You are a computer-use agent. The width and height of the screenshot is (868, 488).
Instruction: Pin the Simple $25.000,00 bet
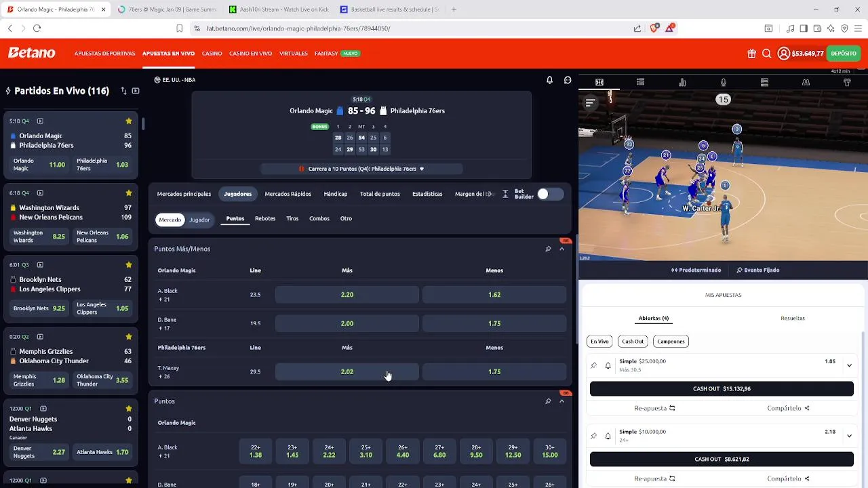593,365
